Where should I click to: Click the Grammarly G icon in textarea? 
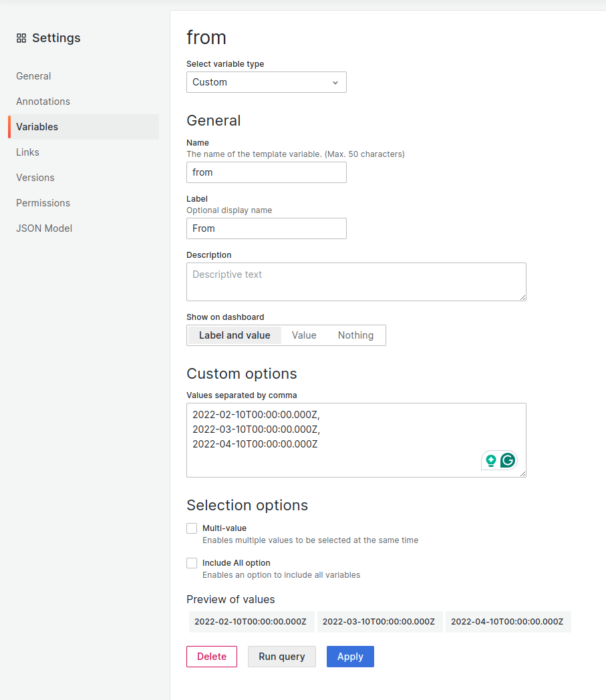coord(508,460)
